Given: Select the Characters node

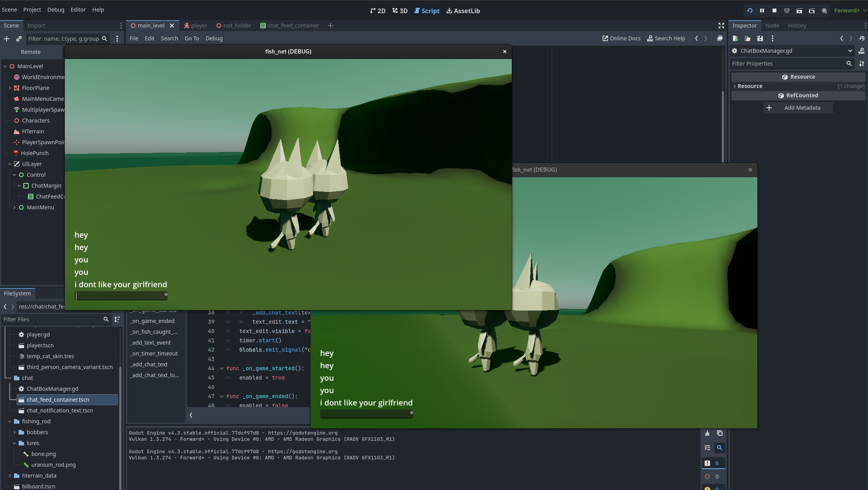Looking at the screenshot, I should tap(36, 121).
